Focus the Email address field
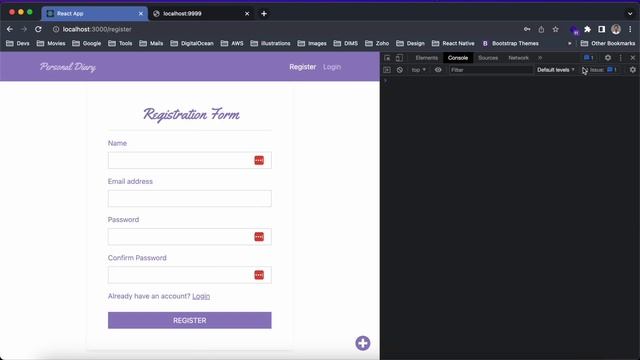Image resolution: width=640 pixels, height=360 pixels. coord(189,198)
